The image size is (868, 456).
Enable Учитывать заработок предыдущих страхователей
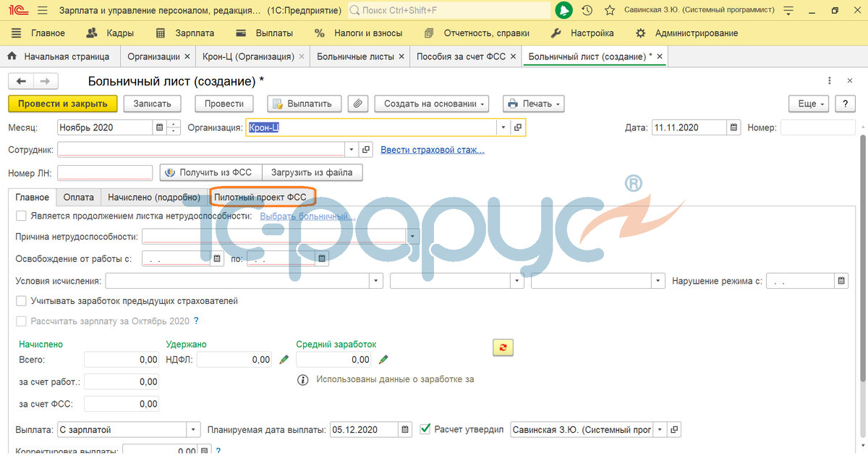click(x=21, y=301)
